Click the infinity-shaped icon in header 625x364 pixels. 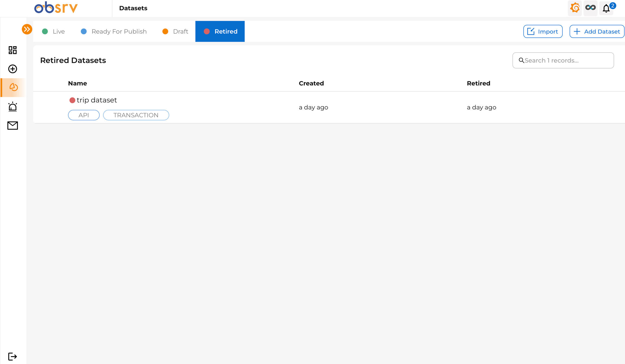[x=590, y=8]
